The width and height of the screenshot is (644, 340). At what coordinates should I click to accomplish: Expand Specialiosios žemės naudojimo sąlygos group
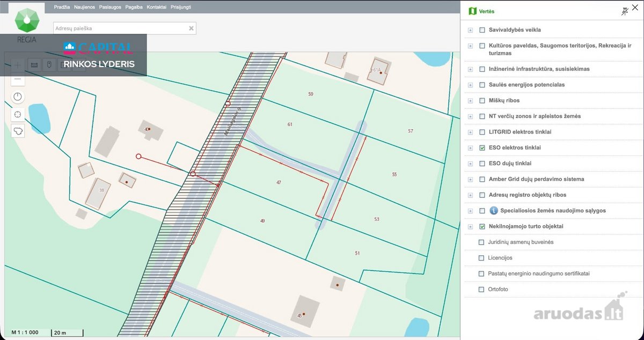[470, 211]
